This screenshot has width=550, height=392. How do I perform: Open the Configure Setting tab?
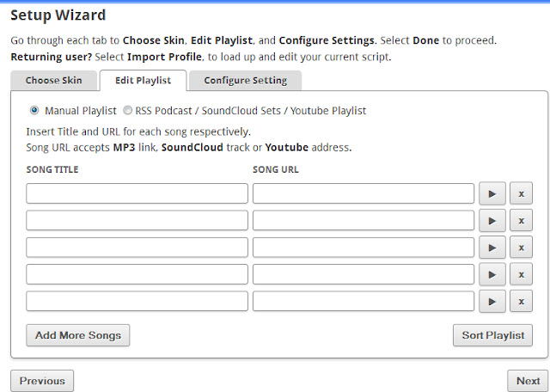[245, 80]
